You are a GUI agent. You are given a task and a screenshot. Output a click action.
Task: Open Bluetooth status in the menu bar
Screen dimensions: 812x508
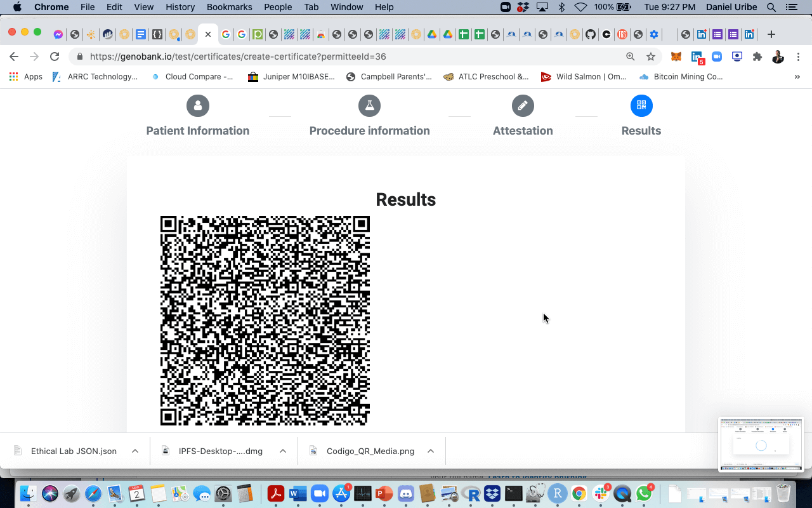point(561,7)
